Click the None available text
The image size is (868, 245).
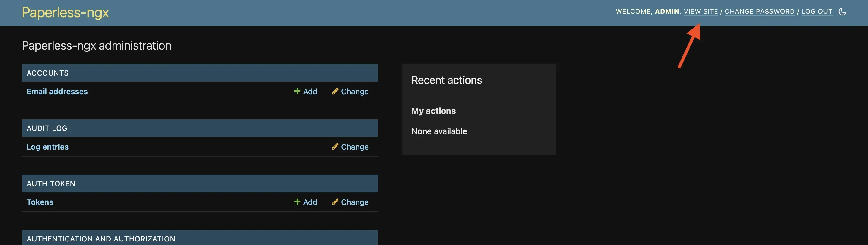439,131
